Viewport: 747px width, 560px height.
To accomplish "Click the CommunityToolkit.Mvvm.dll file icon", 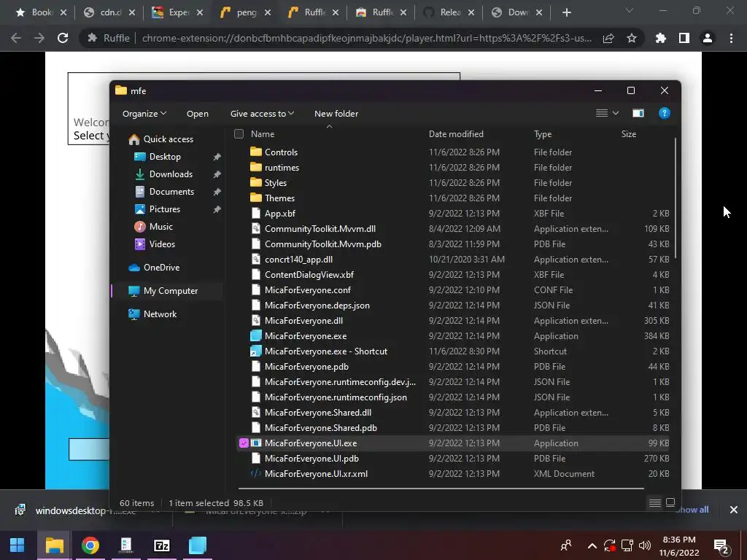I will pos(256,228).
